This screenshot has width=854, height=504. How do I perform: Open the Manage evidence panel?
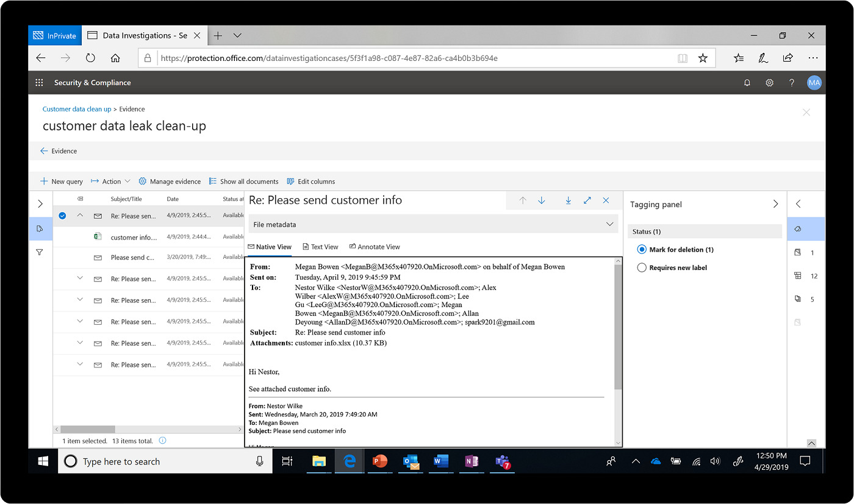coord(170,181)
